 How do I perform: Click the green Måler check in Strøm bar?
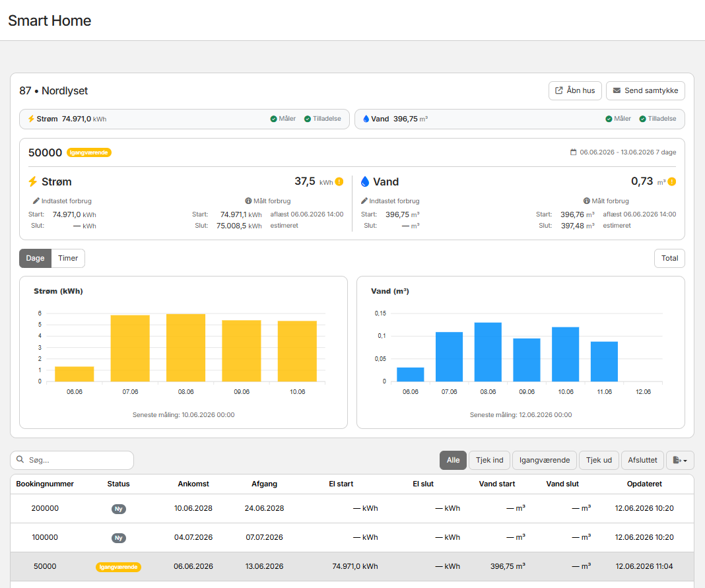pyautogui.click(x=273, y=119)
